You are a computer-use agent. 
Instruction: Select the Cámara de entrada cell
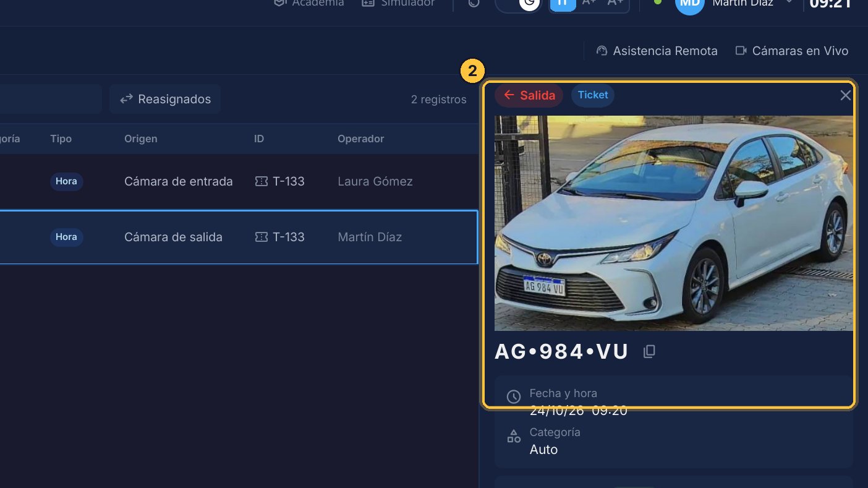pyautogui.click(x=179, y=181)
